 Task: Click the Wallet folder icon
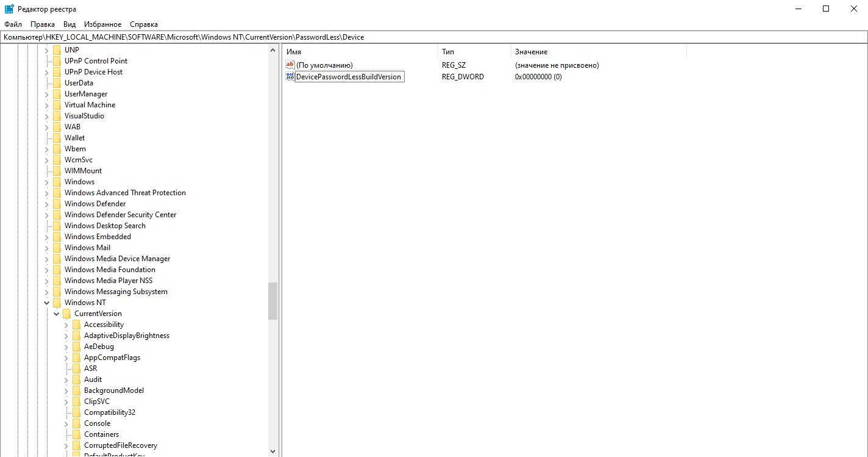coord(57,138)
